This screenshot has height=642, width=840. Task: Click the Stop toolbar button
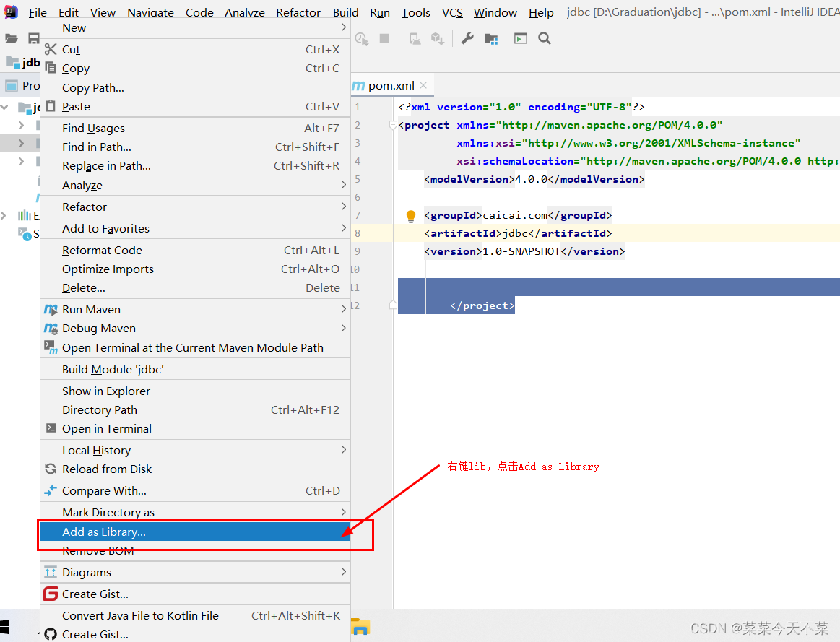[x=384, y=38]
